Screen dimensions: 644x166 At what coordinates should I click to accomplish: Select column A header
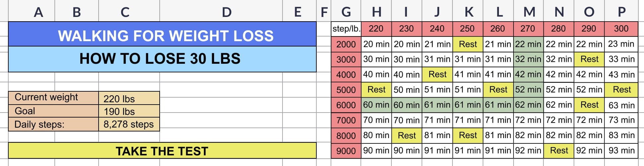[39, 12]
